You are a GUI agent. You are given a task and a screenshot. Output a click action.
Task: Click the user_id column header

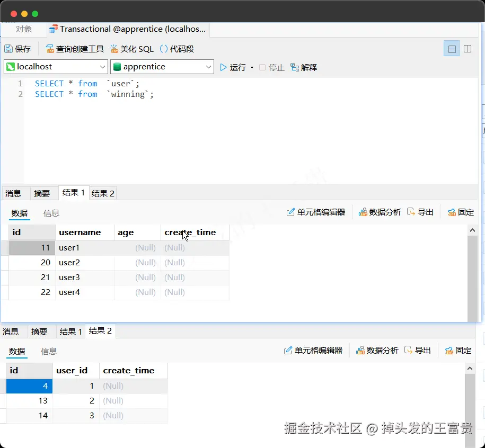pyautogui.click(x=76, y=371)
